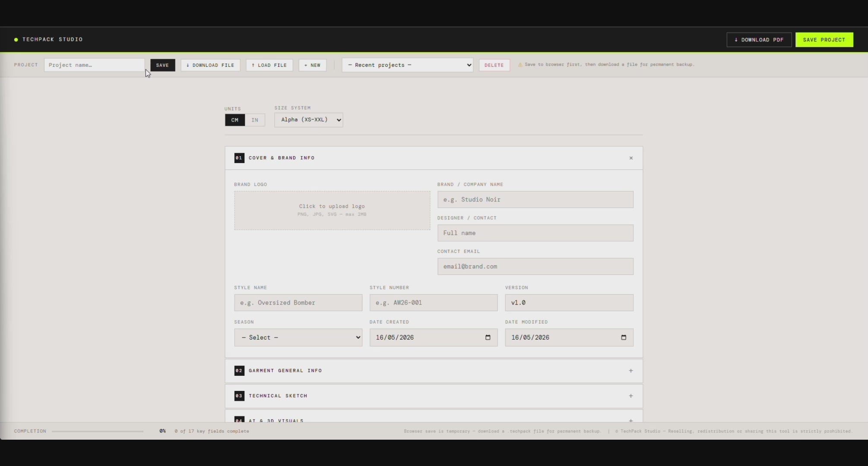
Task: Expand the AI & 3D Visuals section
Action: pos(631,420)
